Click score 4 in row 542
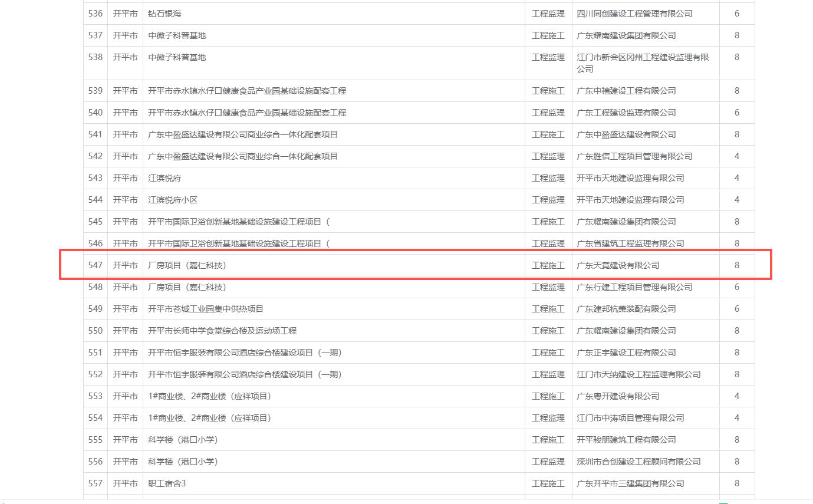813x504 pixels. 737,156
